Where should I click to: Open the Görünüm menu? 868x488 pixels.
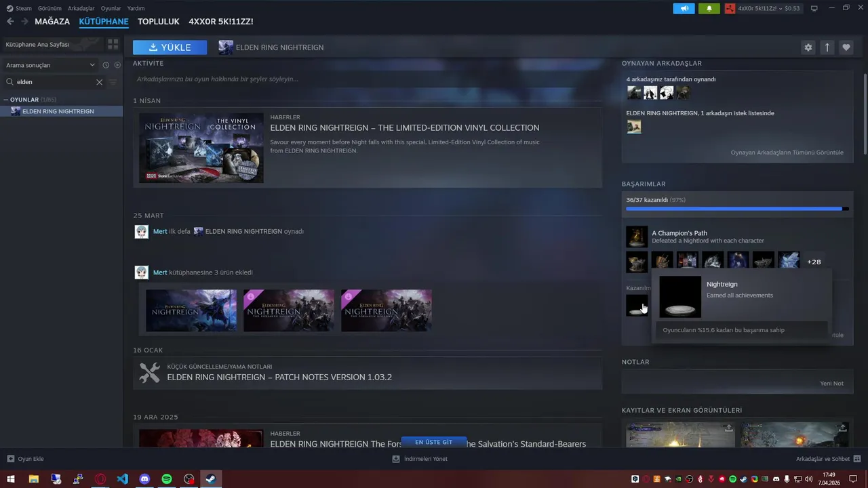(50, 8)
